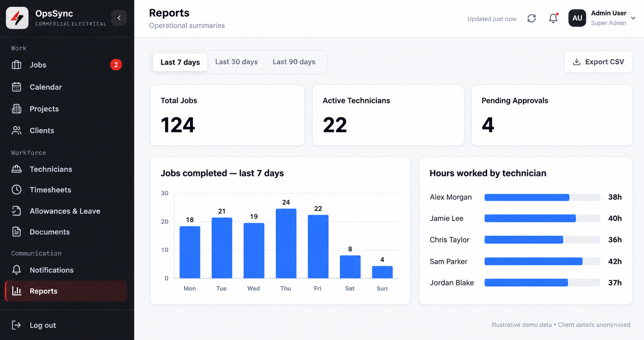The width and height of the screenshot is (644, 340).
Task: Click the Pending Approvals card
Action: click(552, 115)
